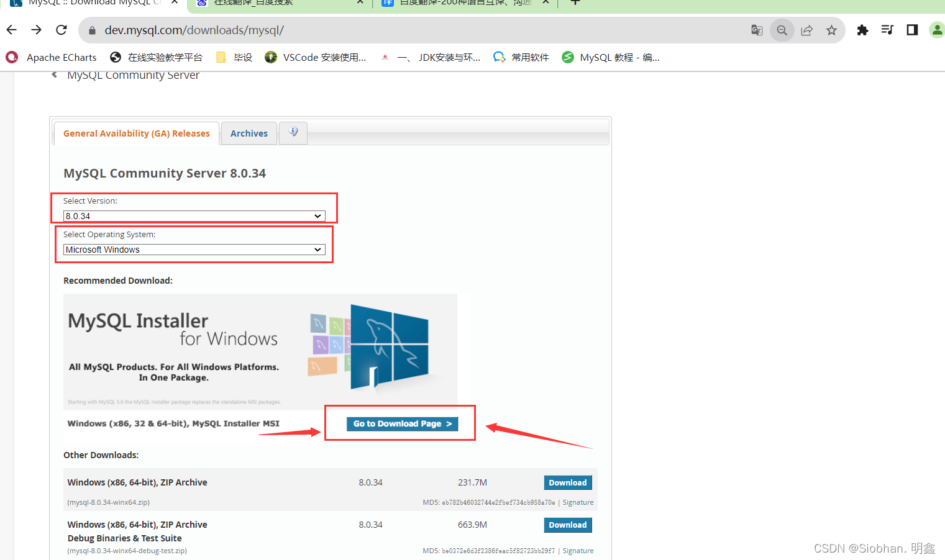Viewport: 945px width, 560px height.
Task: Open MySQL 教程 bookmark
Action: (611, 57)
